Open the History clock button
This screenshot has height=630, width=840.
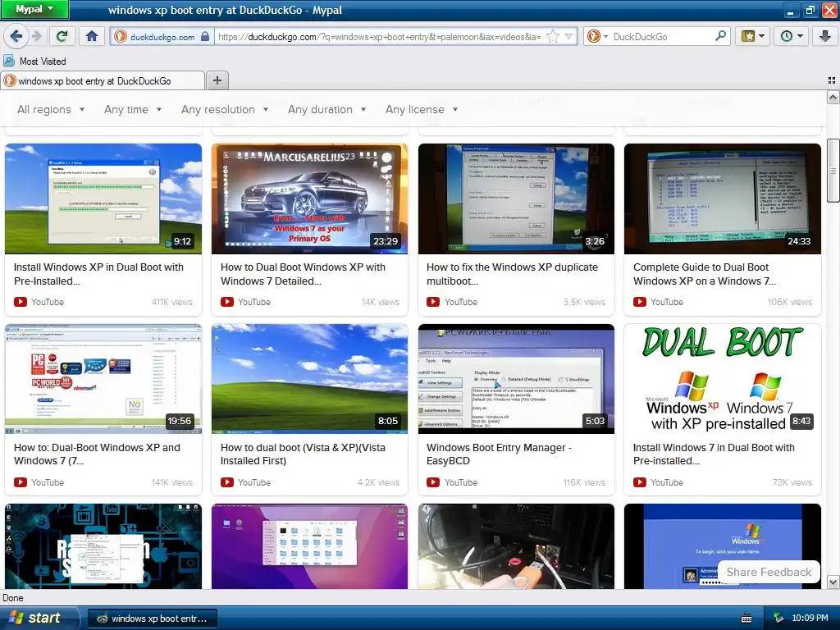point(792,36)
